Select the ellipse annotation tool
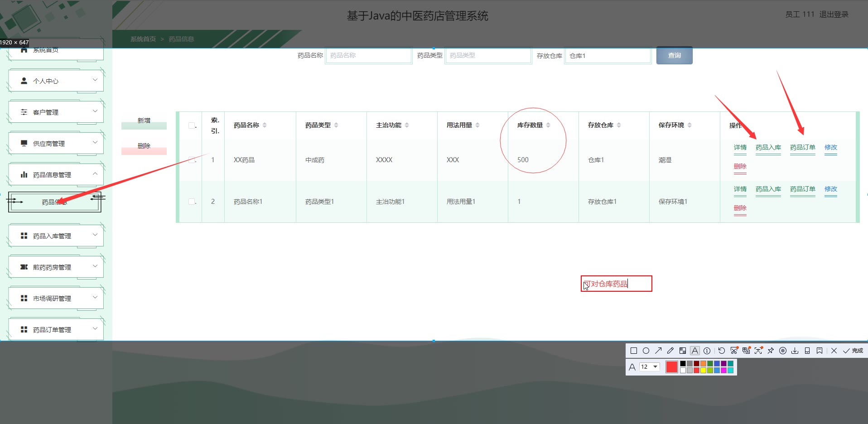This screenshot has width=868, height=424. point(646,351)
